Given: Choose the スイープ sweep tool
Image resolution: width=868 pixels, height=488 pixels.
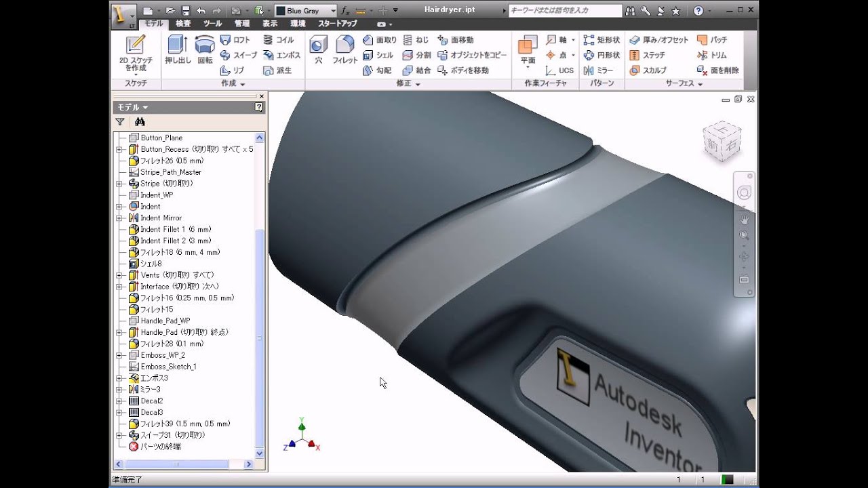Looking at the screenshot, I should tap(238, 55).
